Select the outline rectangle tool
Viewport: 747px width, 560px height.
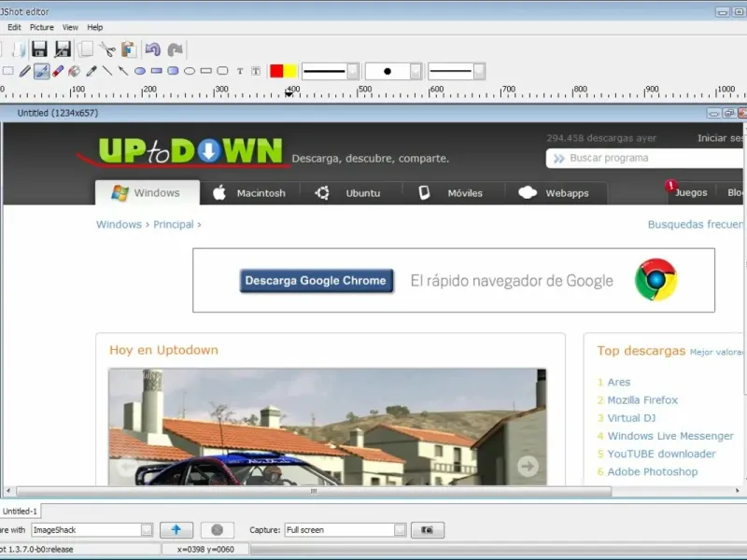tap(205, 71)
